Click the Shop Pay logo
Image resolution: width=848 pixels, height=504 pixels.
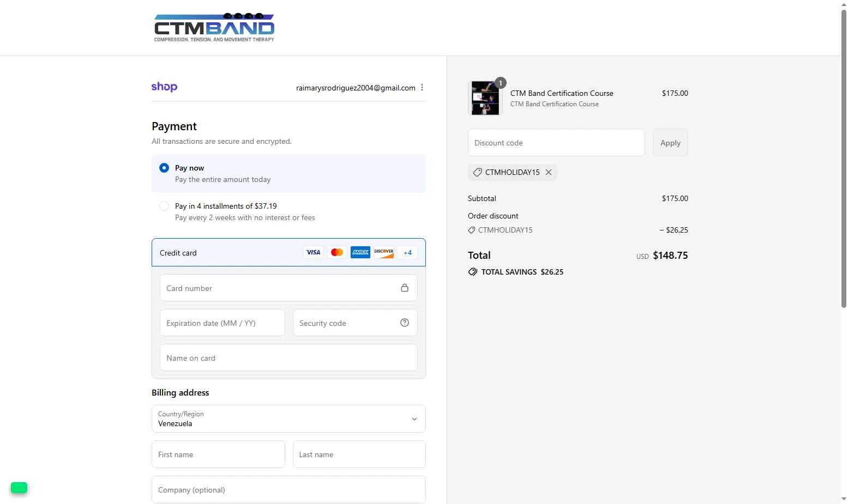[x=164, y=87]
